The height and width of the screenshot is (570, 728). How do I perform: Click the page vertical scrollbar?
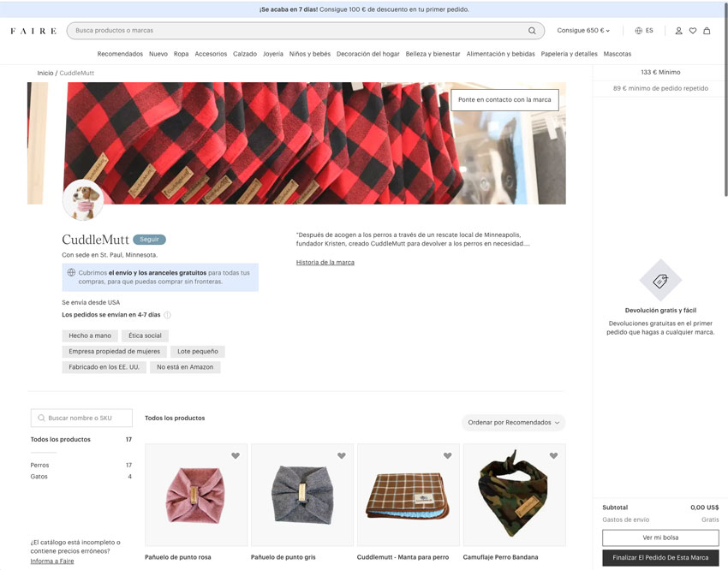pos(725,102)
